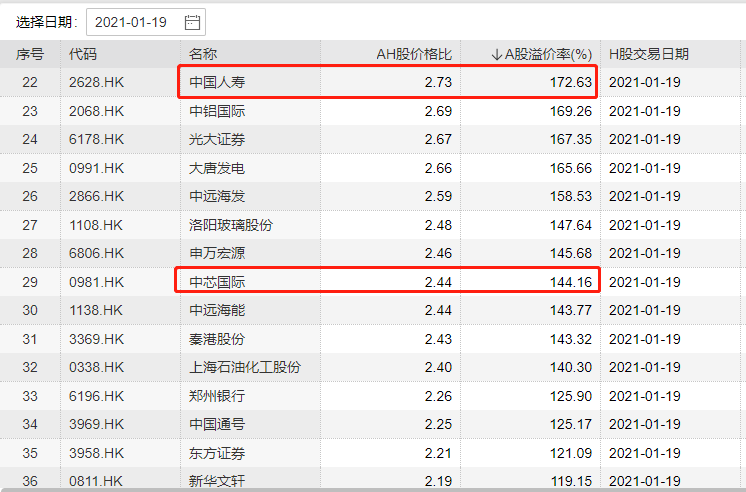
Task: Select stock code 6196.HK
Action: (x=97, y=395)
